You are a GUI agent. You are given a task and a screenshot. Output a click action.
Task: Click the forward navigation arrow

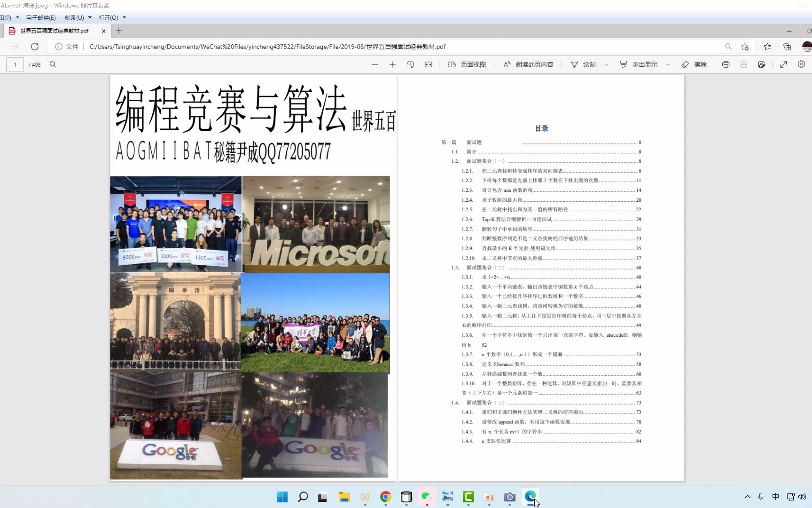[15, 47]
